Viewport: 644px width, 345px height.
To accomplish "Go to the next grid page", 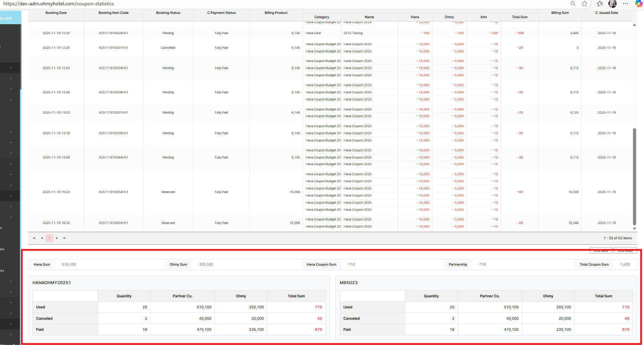I will (57, 238).
